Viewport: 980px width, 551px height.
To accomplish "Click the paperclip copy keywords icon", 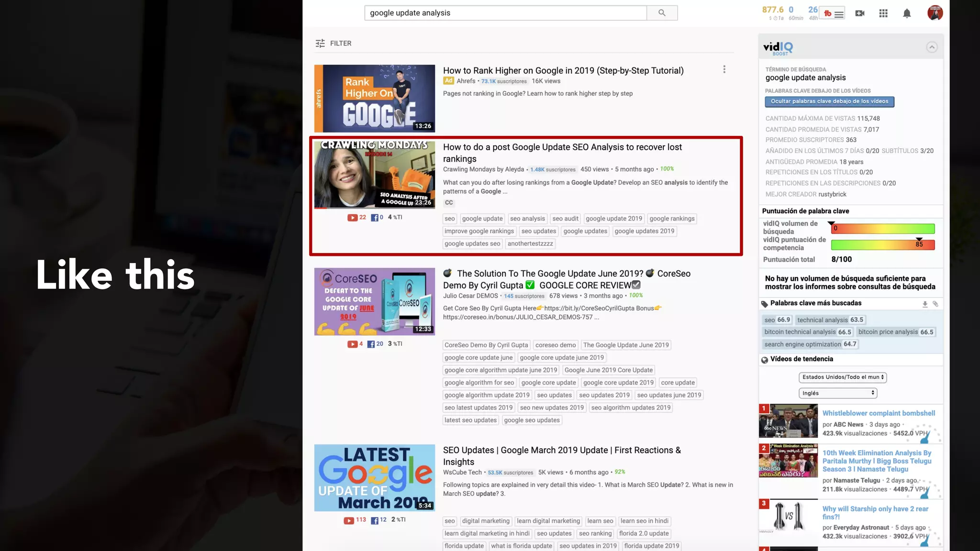I will 935,304.
